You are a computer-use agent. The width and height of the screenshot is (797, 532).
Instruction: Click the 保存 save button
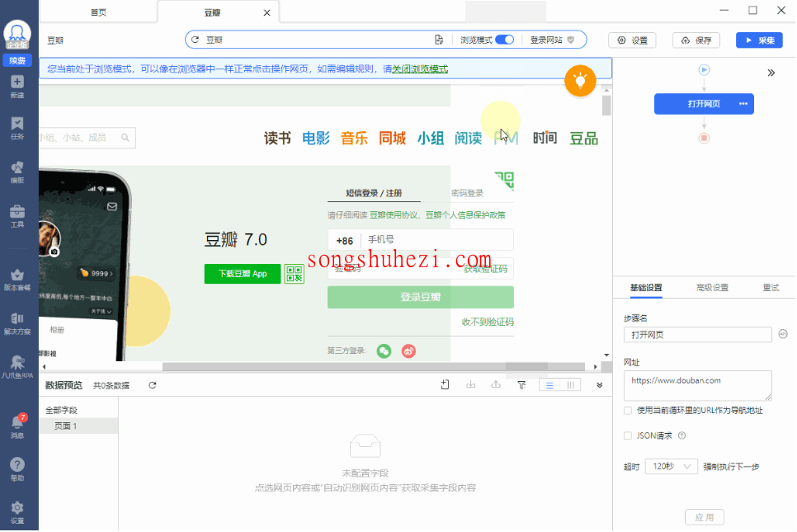pyautogui.click(x=696, y=40)
